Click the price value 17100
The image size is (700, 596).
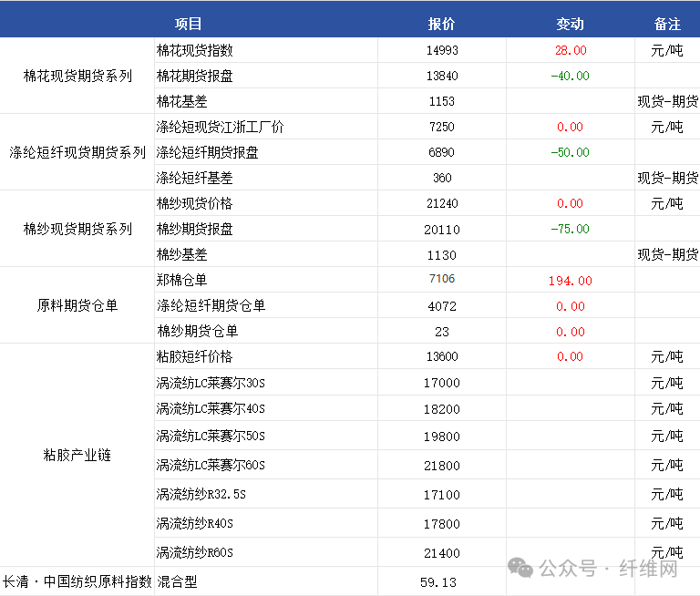442,495
